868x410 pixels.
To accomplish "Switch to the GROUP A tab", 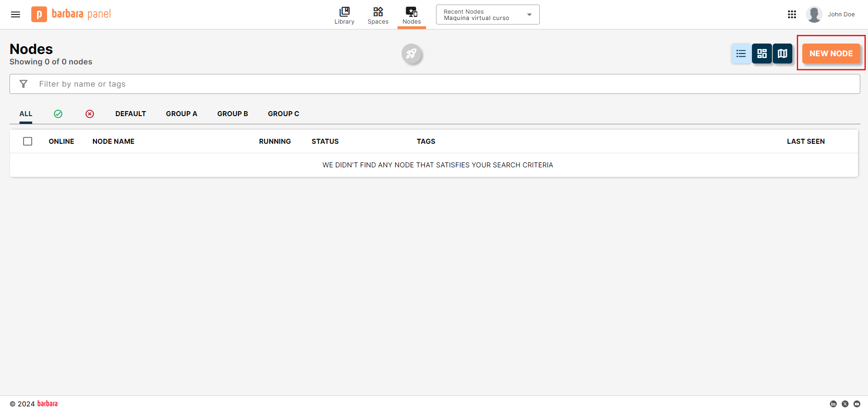I will (x=181, y=113).
